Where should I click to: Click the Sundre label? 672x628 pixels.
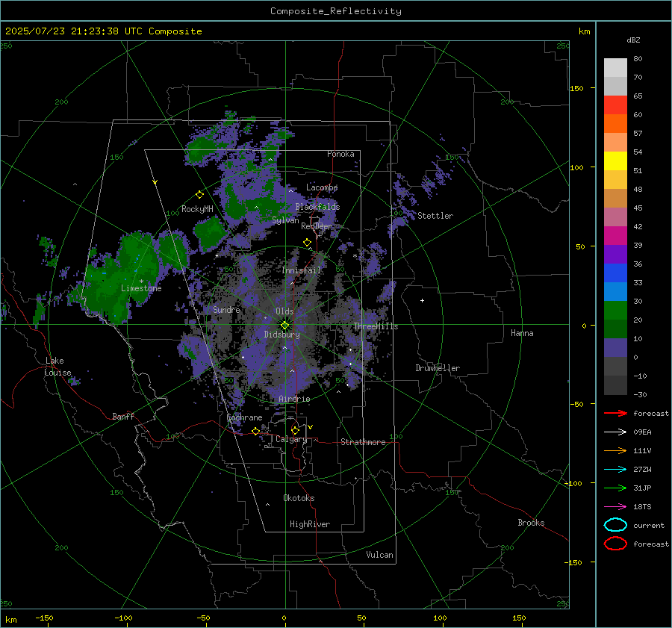click(226, 309)
